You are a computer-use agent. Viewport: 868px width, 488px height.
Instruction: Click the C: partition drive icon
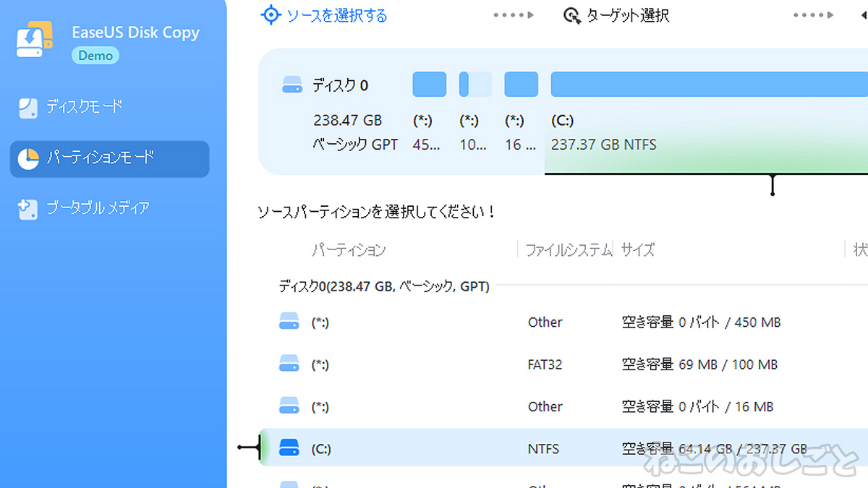coord(289,448)
